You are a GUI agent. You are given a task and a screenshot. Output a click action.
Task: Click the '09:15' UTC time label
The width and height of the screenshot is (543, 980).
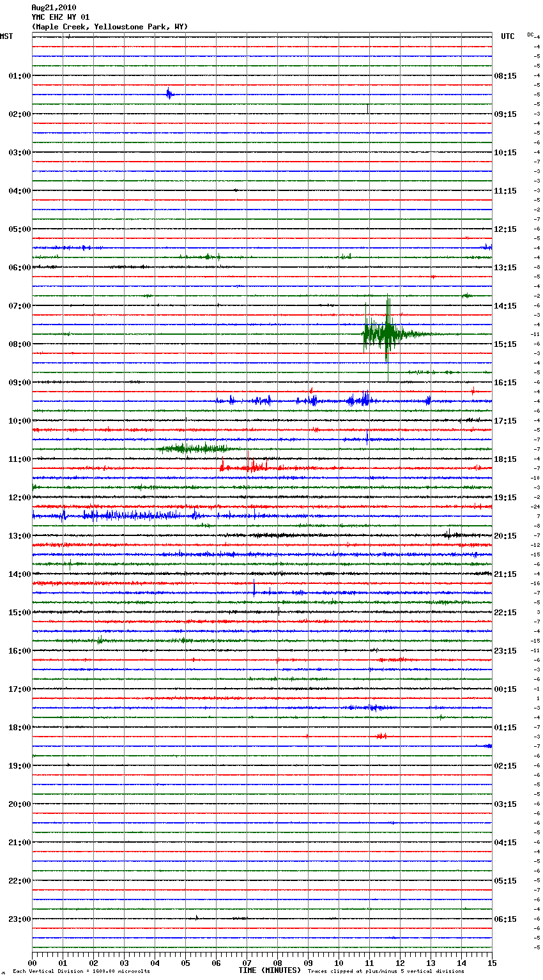(505, 114)
